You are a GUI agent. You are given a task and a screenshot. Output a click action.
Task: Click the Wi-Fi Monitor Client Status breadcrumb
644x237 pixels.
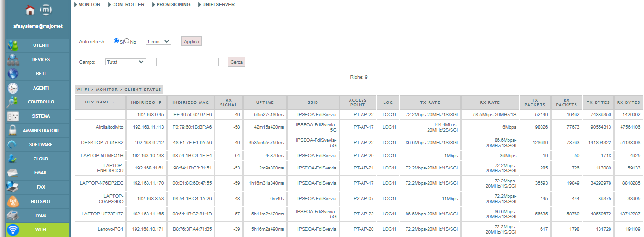click(x=119, y=90)
